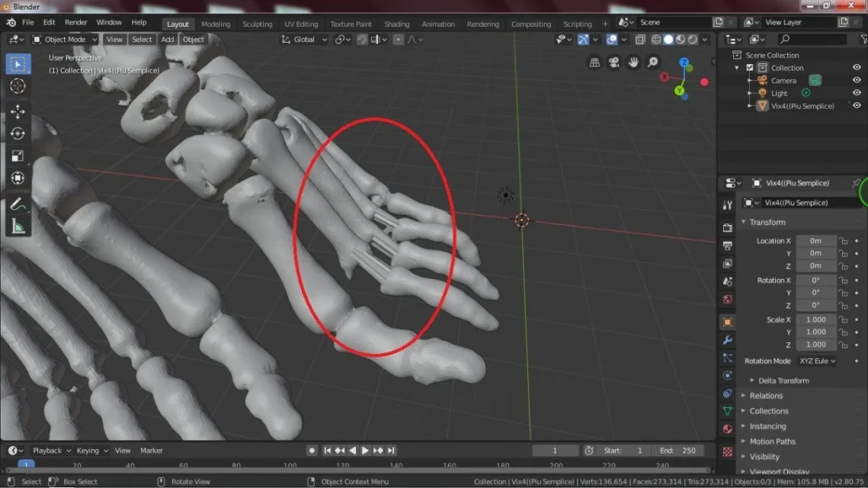Click the End frame field
Image resolution: width=868 pixels, height=488 pixels.
[x=677, y=451]
